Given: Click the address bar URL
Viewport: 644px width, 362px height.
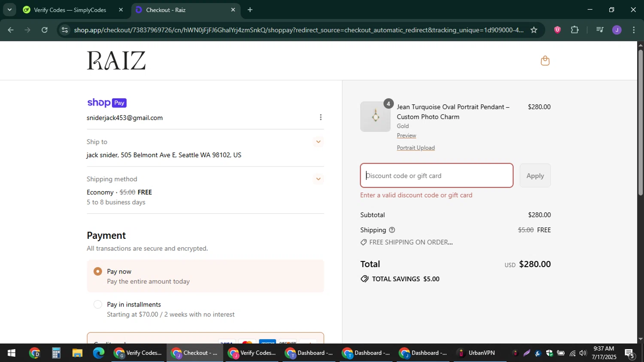Looking at the screenshot, I should pyautogui.click(x=298, y=30).
